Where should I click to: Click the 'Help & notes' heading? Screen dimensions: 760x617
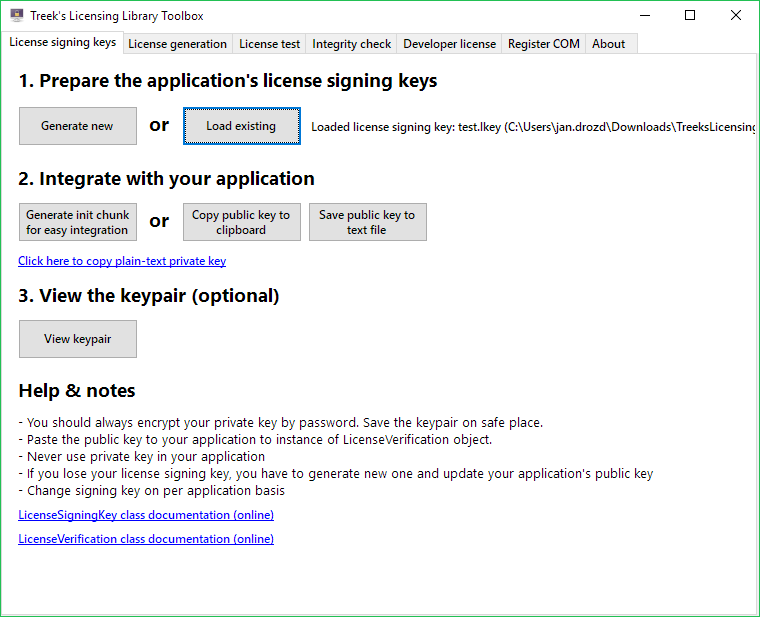tap(77, 391)
